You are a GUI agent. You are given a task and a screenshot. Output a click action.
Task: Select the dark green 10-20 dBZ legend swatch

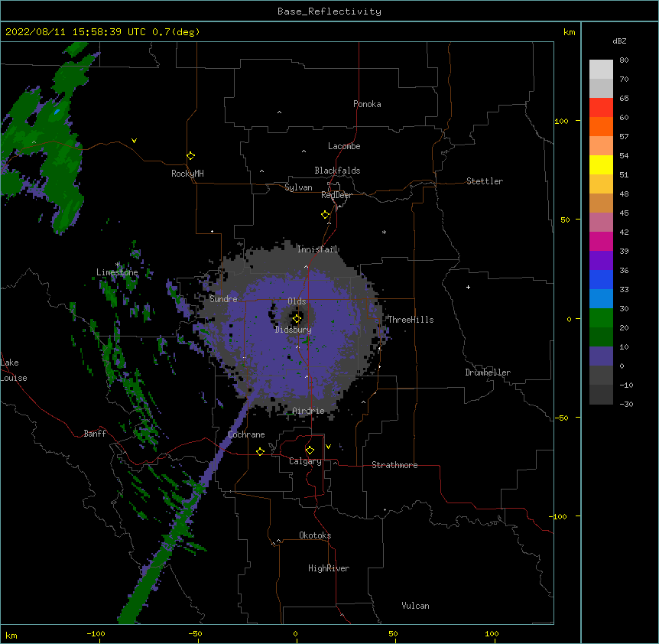pyautogui.click(x=601, y=337)
